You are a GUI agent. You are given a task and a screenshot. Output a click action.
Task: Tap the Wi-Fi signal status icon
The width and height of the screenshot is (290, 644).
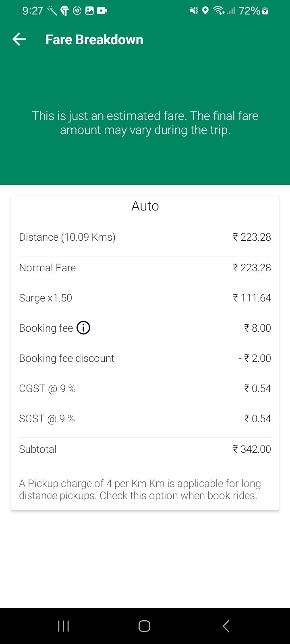click(x=219, y=11)
